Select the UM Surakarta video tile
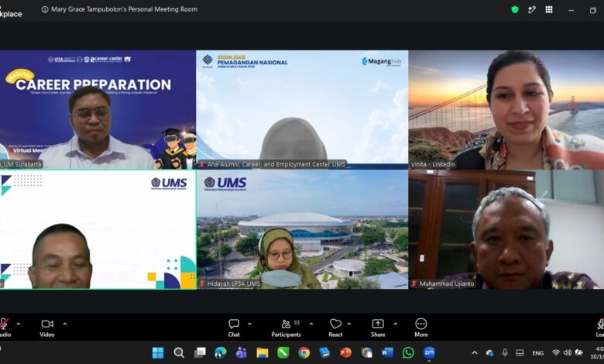The image size is (604, 364). pos(98,110)
